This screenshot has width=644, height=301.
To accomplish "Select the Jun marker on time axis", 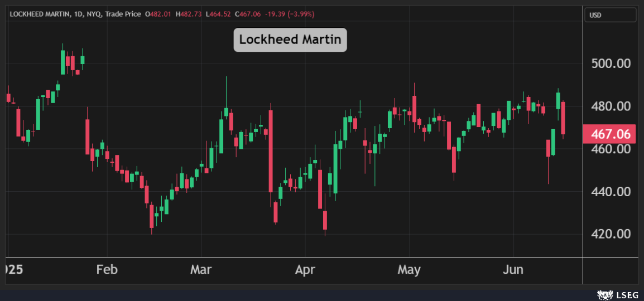I will click(513, 270).
